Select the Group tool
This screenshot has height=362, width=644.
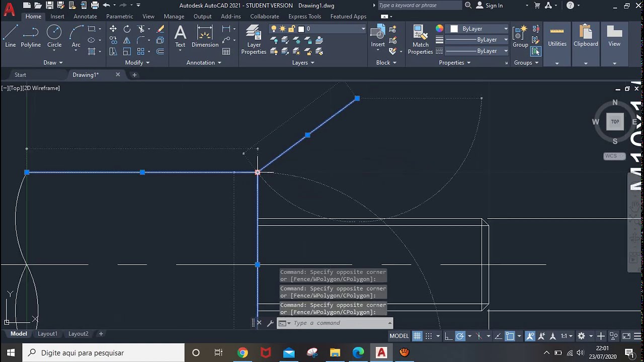click(x=520, y=36)
